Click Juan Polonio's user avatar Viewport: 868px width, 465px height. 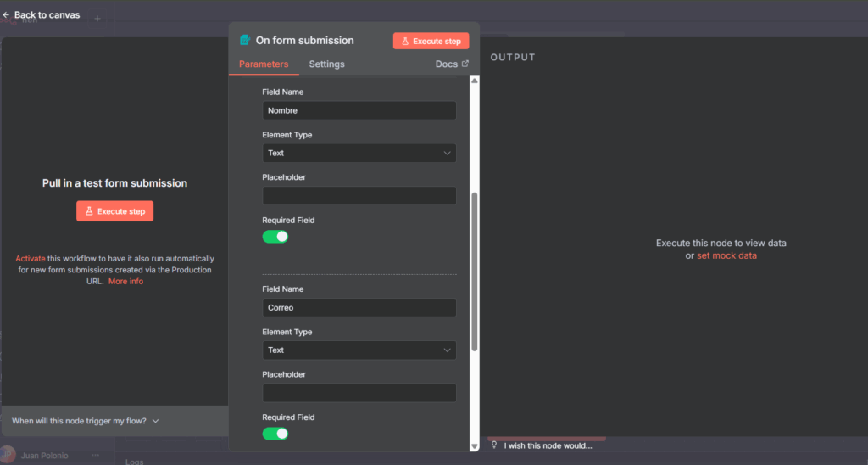pos(8,455)
